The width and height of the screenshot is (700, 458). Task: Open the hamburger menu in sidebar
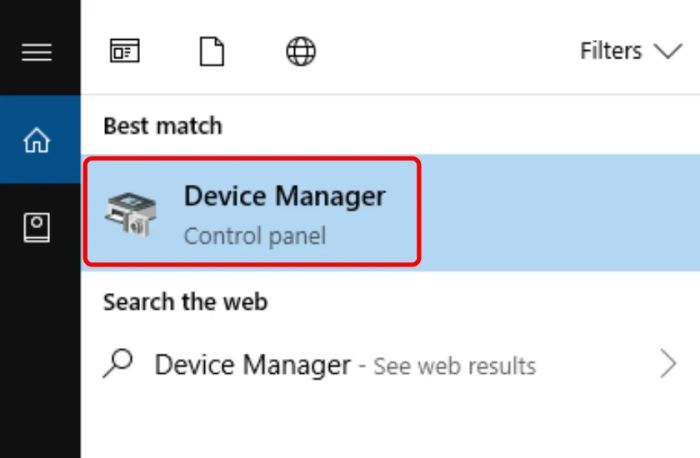(37, 52)
